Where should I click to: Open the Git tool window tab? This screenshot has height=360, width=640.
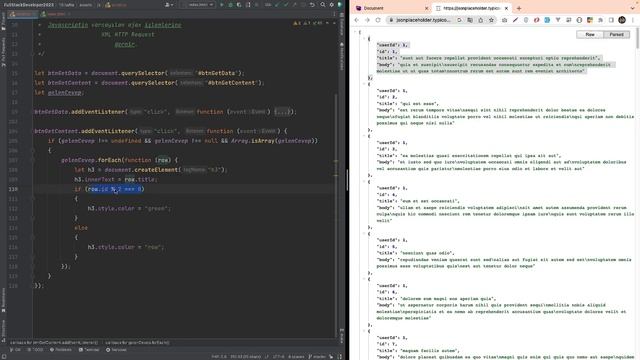[16, 350]
